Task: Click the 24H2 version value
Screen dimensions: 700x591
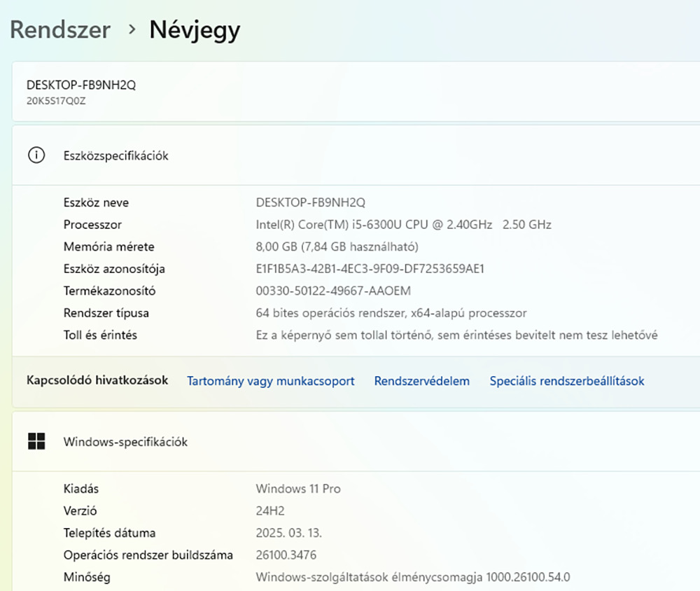Action: click(270, 510)
